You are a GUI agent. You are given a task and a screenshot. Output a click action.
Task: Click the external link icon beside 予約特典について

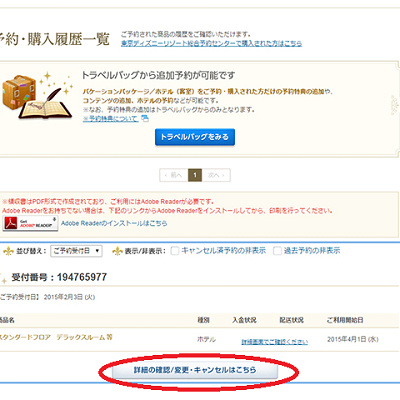tap(145, 118)
